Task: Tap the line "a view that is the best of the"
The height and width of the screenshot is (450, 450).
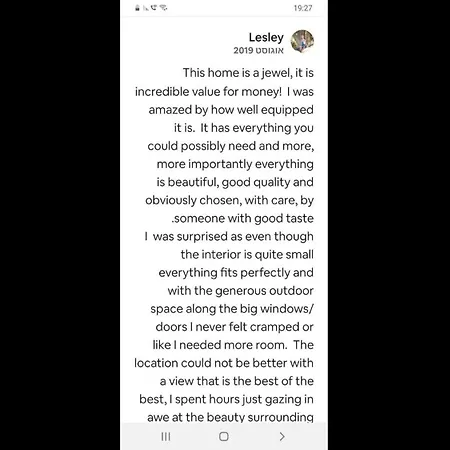Action: coord(237,381)
